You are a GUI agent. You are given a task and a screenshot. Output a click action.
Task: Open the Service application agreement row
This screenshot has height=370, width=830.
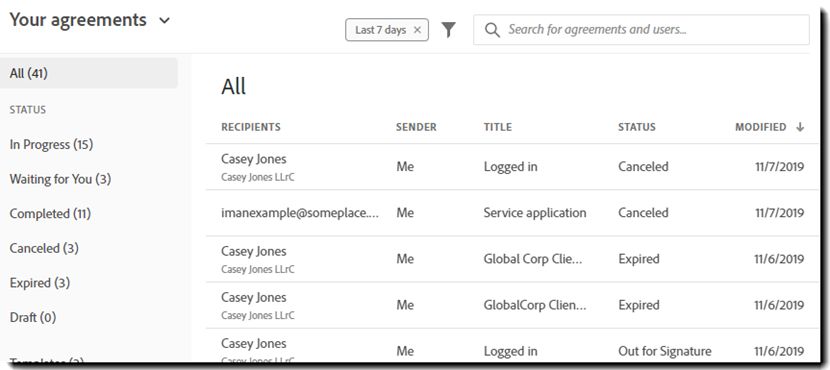pos(512,213)
